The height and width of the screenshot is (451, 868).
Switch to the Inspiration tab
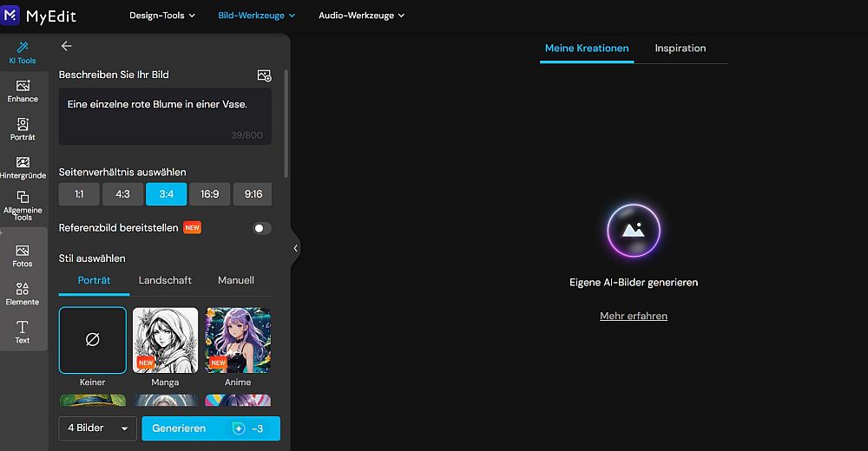coord(680,49)
